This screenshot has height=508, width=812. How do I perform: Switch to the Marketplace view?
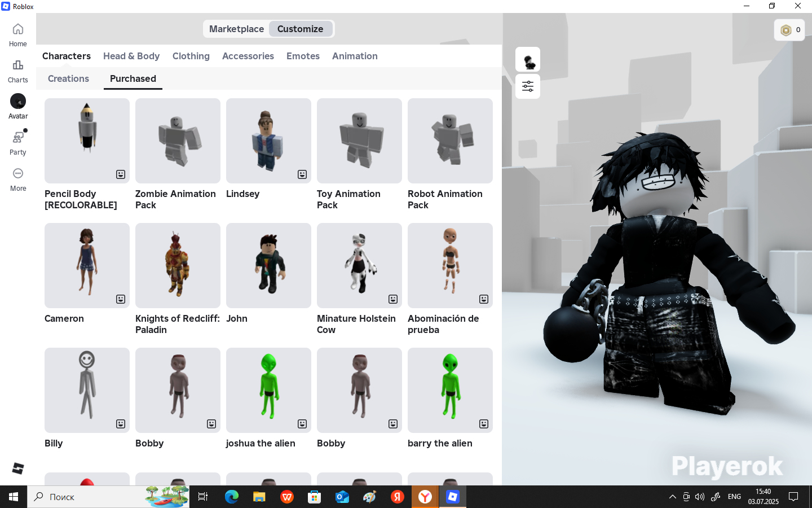236,29
